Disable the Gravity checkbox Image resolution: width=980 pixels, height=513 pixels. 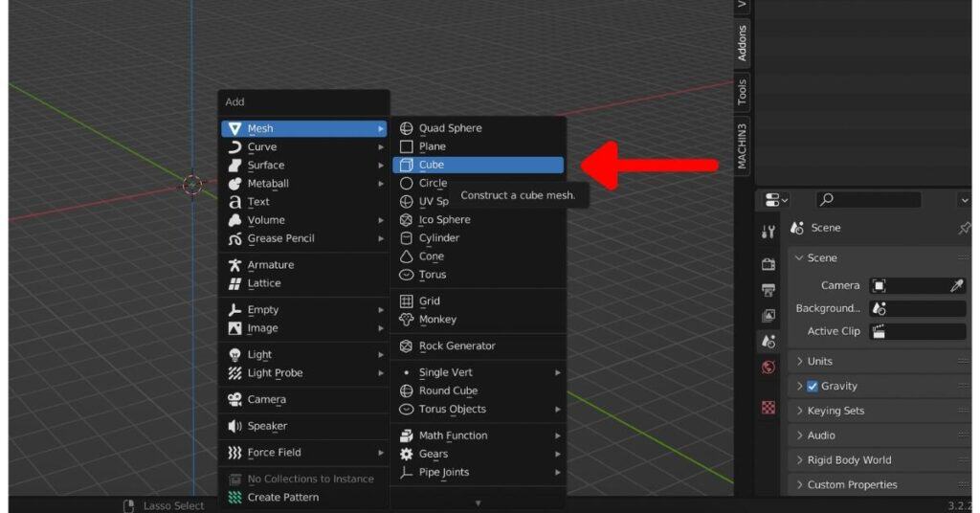coord(813,387)
